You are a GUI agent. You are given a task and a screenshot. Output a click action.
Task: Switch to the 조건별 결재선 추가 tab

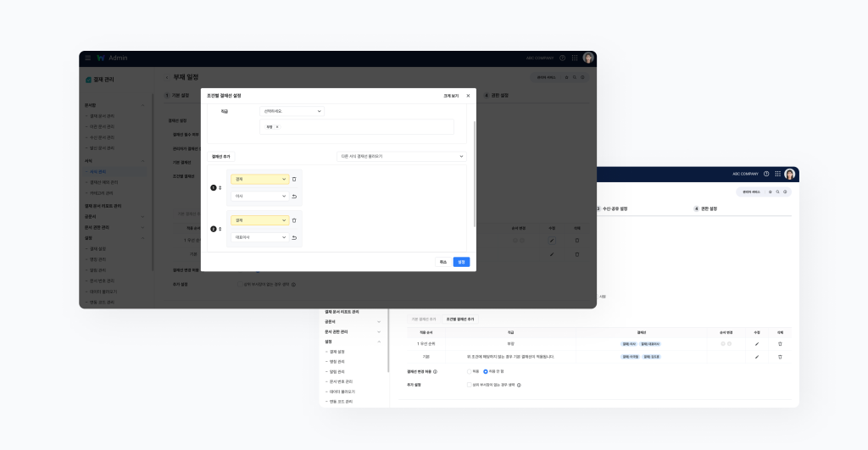[459, 319]
